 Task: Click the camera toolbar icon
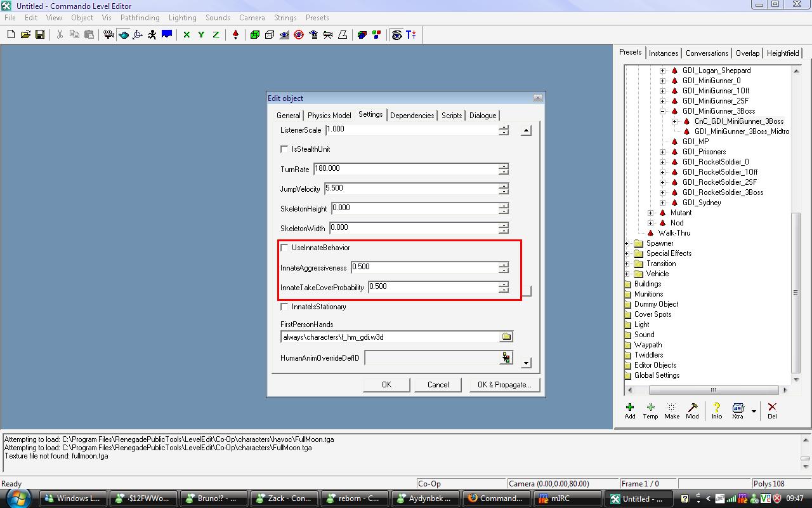108,35
